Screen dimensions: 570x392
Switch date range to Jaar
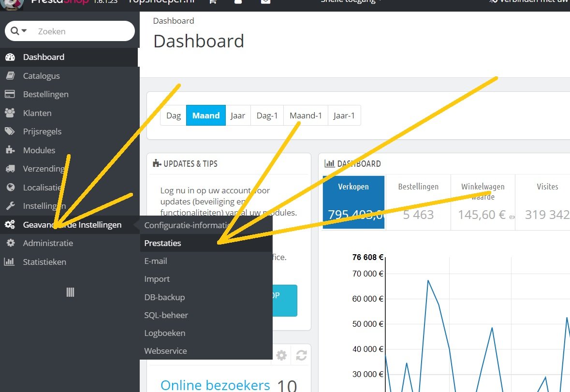tap(238, 116)
